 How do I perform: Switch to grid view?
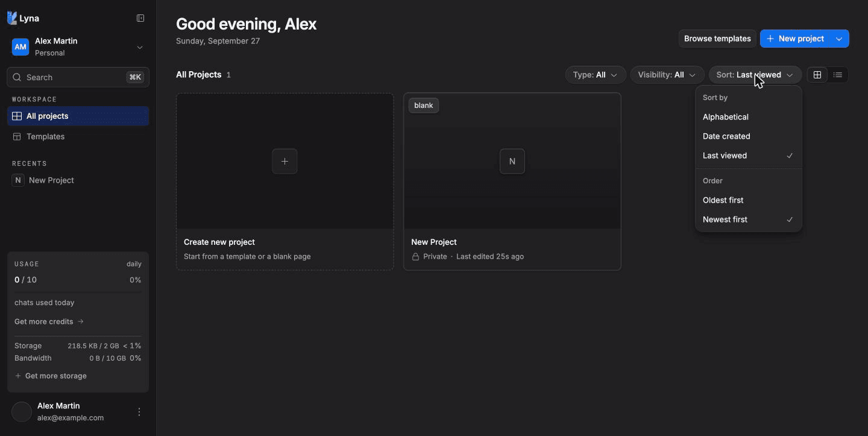[817, 75]
